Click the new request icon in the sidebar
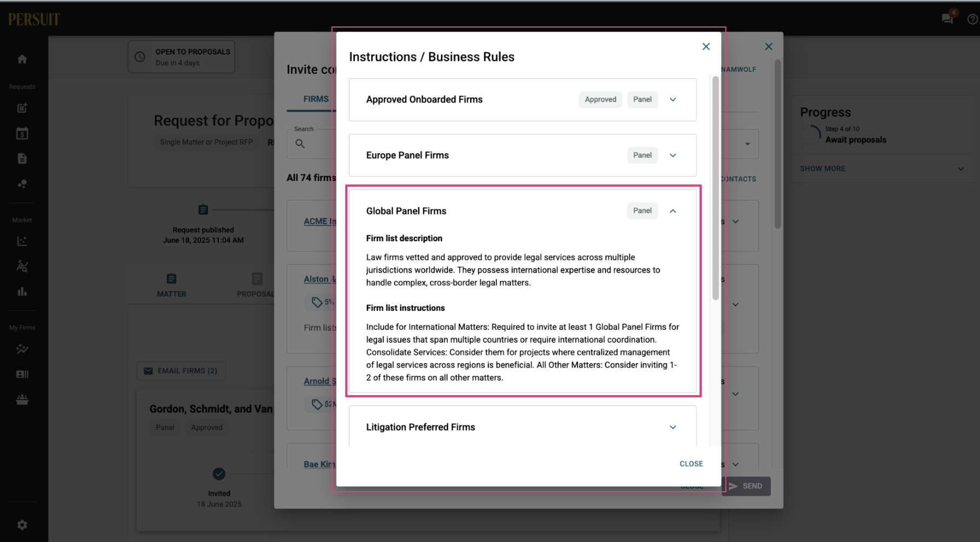The width and height of the screenshot is (980, 542). coord(22,108)
